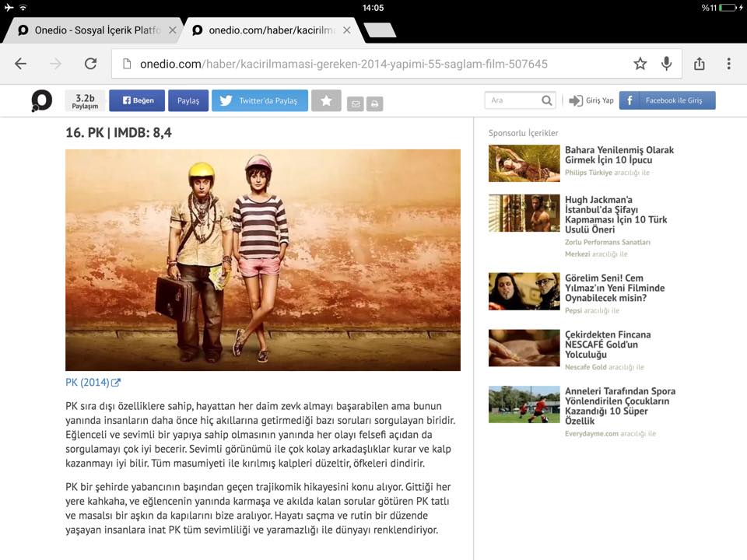Click the children playing football thumbnail
The width and height of the screenshot is (747, 560).
coord(524,404)
